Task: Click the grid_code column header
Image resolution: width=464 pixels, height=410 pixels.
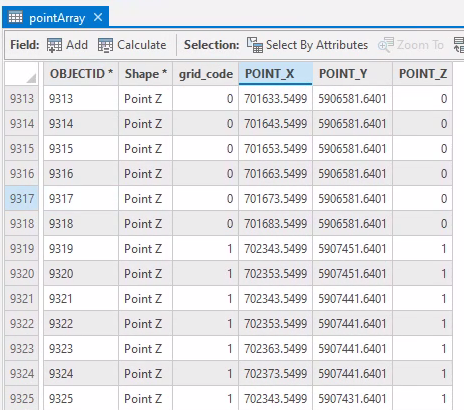Action: pyautogui.click(x=205, y=74)
